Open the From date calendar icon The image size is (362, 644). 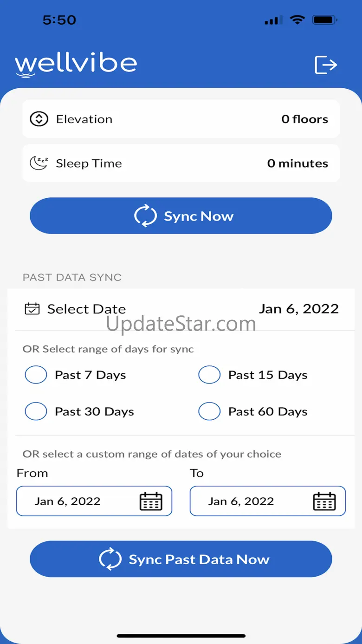(151, 501)
